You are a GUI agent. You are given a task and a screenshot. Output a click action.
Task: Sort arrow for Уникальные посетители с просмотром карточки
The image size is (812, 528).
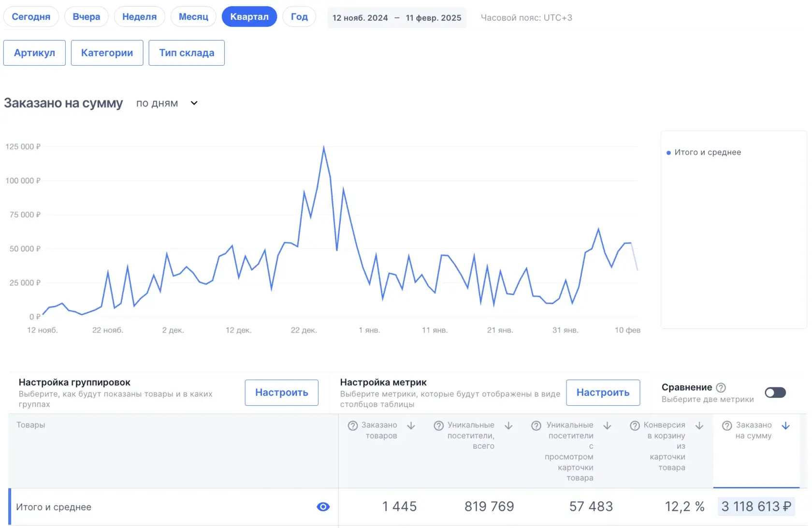tap(608, 425)
